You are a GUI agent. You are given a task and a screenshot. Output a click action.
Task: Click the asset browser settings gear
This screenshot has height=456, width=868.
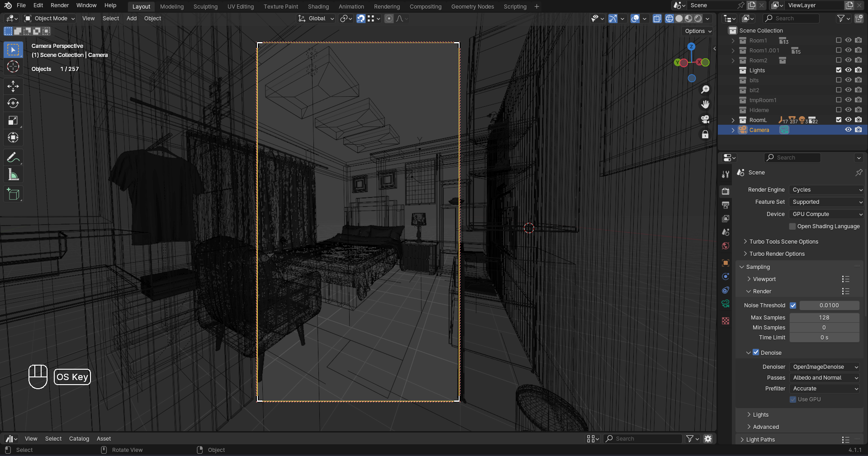[708, 439]
